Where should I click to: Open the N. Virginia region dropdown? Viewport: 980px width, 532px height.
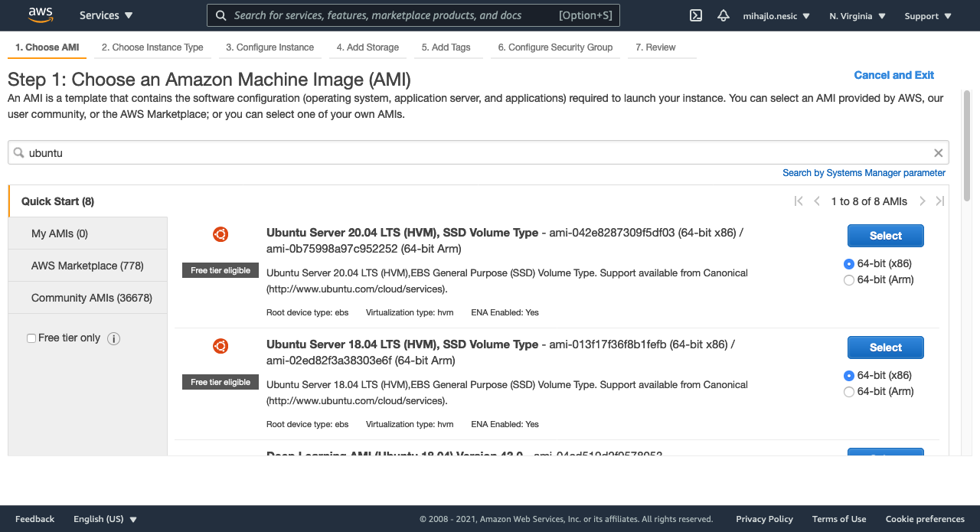click(x=857, y=16)
